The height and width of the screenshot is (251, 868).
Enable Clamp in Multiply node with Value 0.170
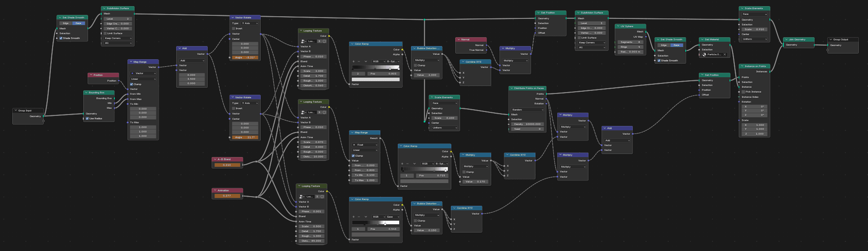464,172
